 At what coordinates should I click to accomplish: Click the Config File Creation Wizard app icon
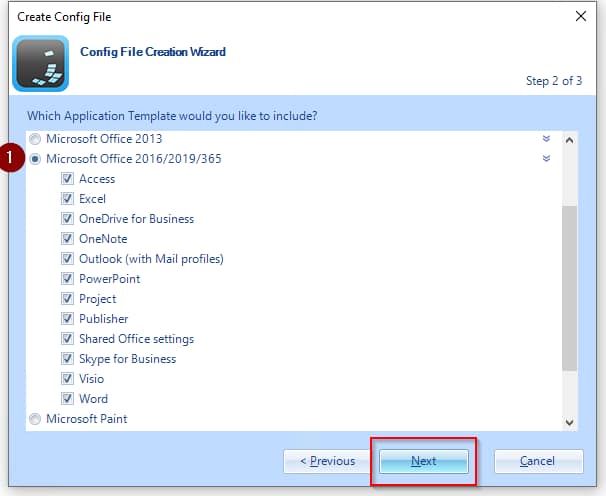41,63
